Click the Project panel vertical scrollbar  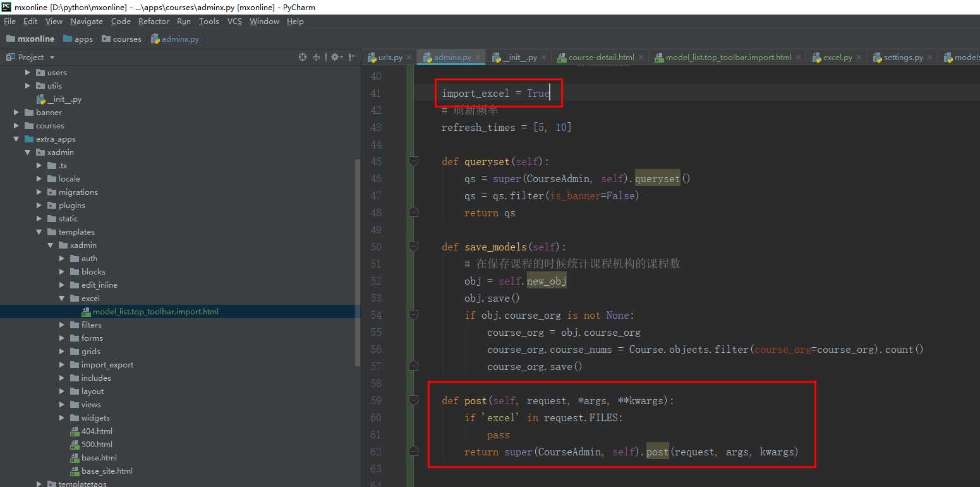click(x=357, y=262)
